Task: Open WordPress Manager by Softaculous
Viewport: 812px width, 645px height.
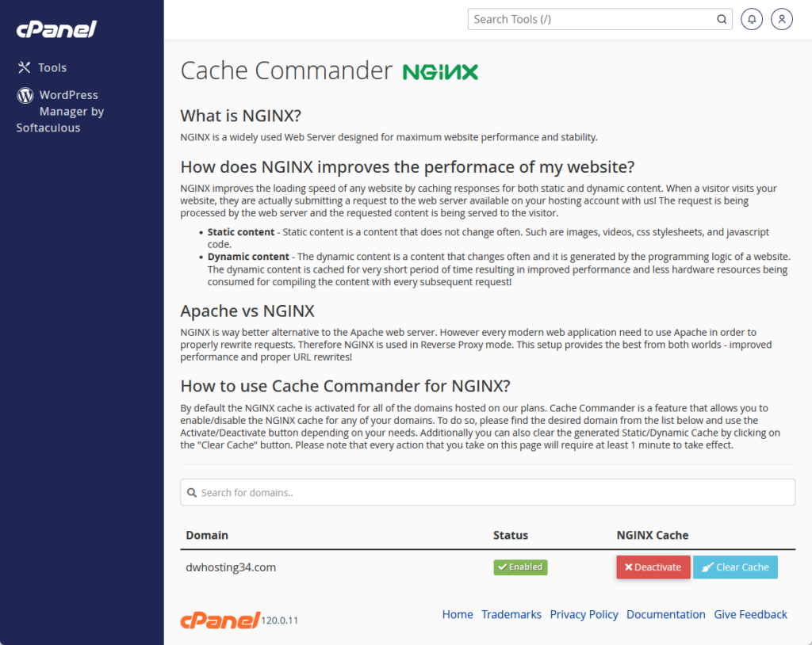Action: pos(60,111)
